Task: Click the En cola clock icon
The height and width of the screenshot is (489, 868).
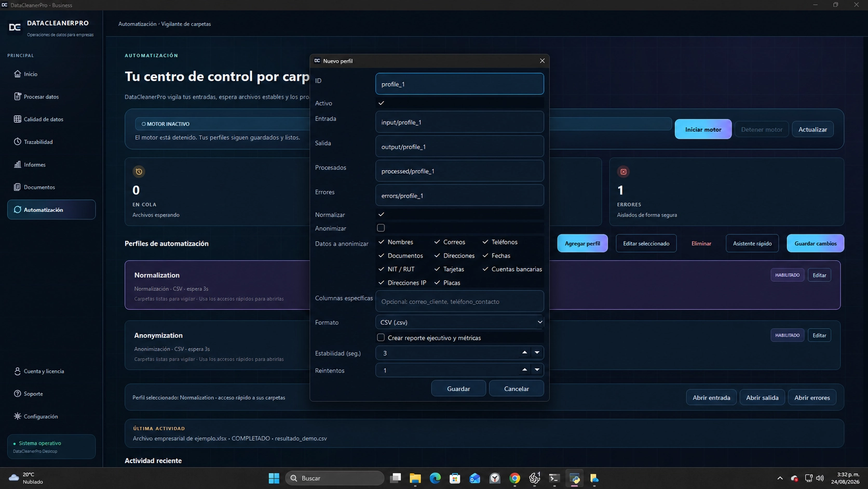Action: tap(139, 171)
